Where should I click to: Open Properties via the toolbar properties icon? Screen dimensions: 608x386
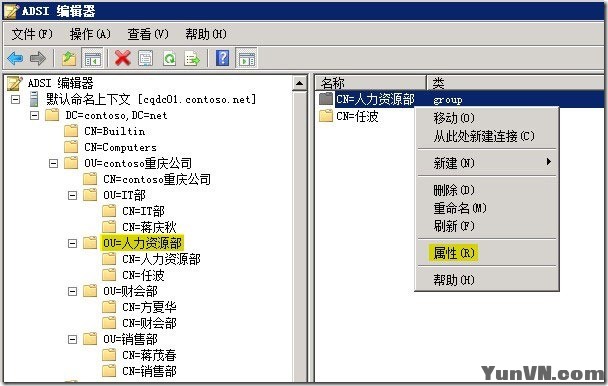click(x=146, y=59)
